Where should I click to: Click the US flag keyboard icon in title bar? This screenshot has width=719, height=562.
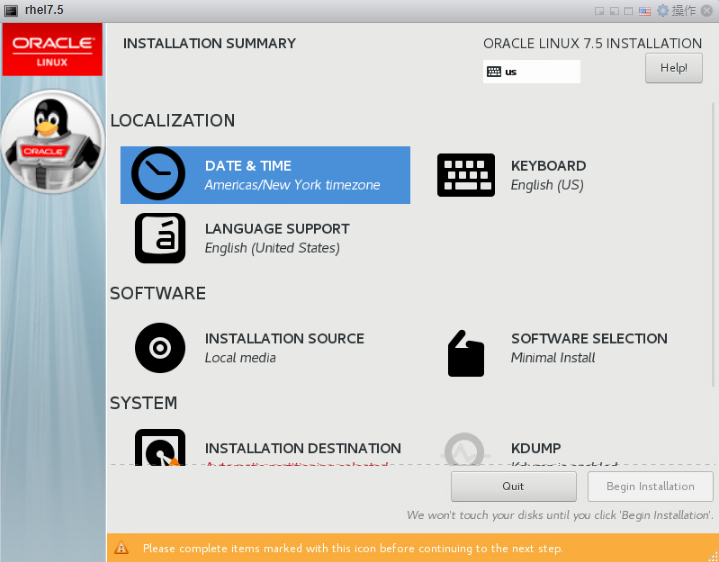645,11
